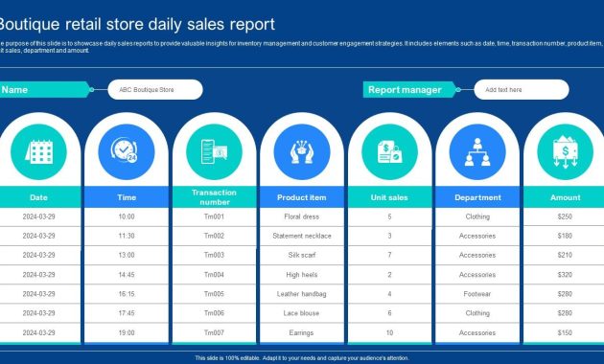The height and width of the screenshot is (364, 604).
Task: Select the Amount column header
Action: tap(564, 197)
